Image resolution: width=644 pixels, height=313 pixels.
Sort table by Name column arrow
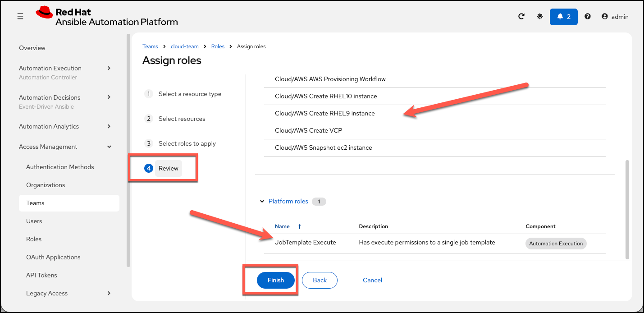click(x=300, y=226)
